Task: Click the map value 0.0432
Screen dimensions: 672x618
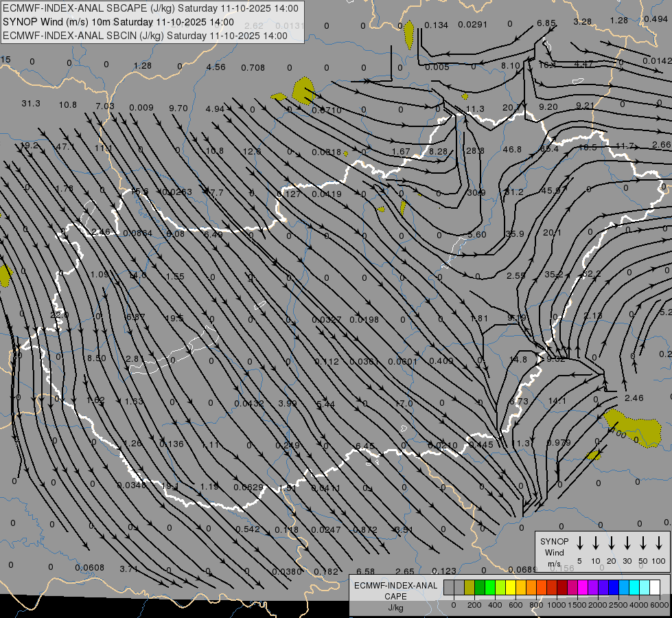Action: [249, 404]
